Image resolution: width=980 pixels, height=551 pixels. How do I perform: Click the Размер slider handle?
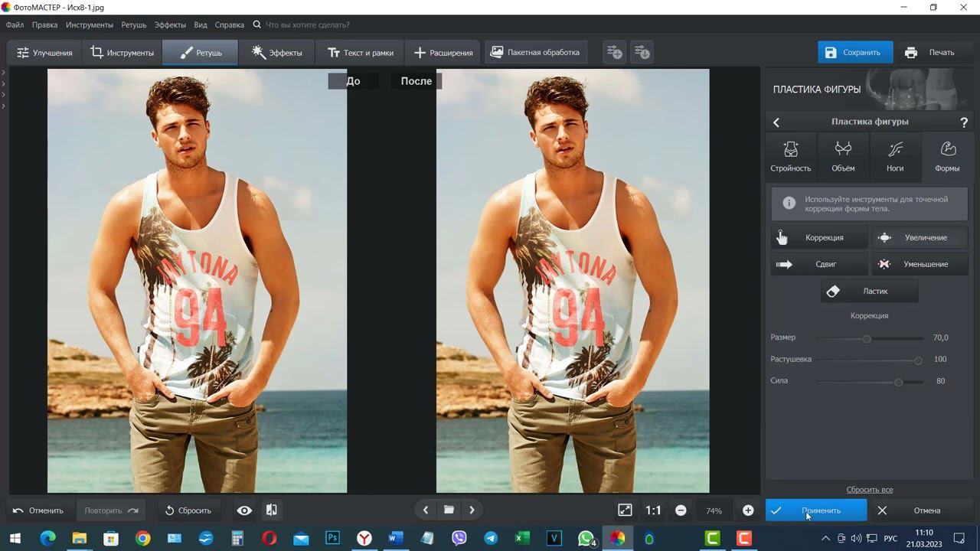click(x=867, y=338)
